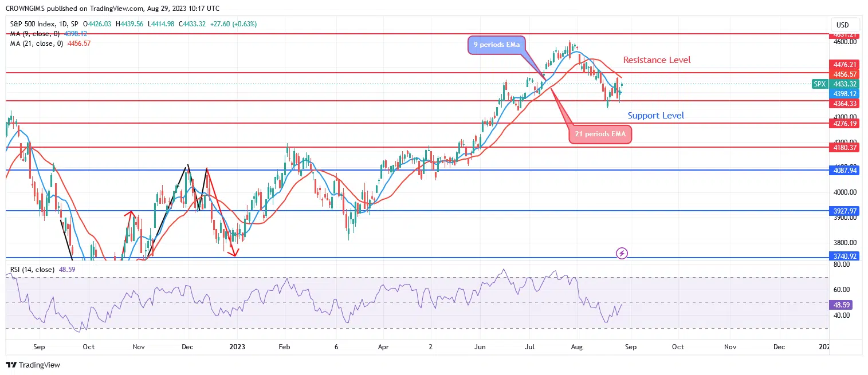The image size is (868, 375).
Task: Click the 4476.21 resistance price label
Action: (844, 65)
